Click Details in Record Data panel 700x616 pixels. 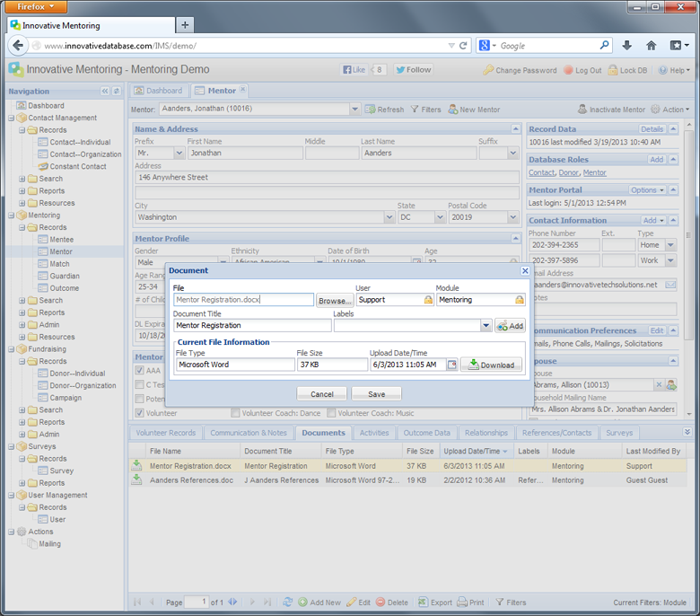pos(652,128)
